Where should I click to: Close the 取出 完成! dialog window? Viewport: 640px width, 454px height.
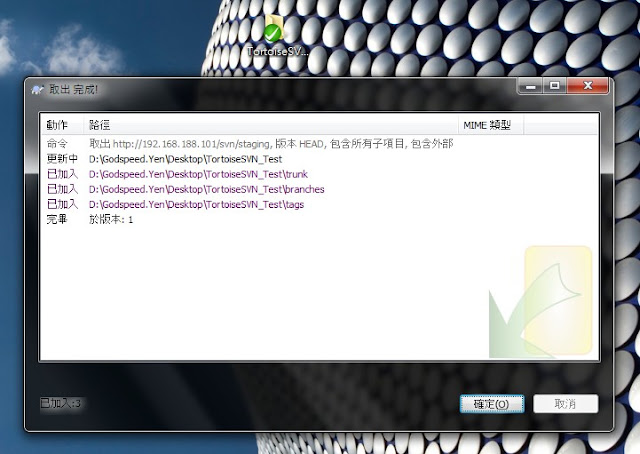pyautogui.click(x=588, y=86)
